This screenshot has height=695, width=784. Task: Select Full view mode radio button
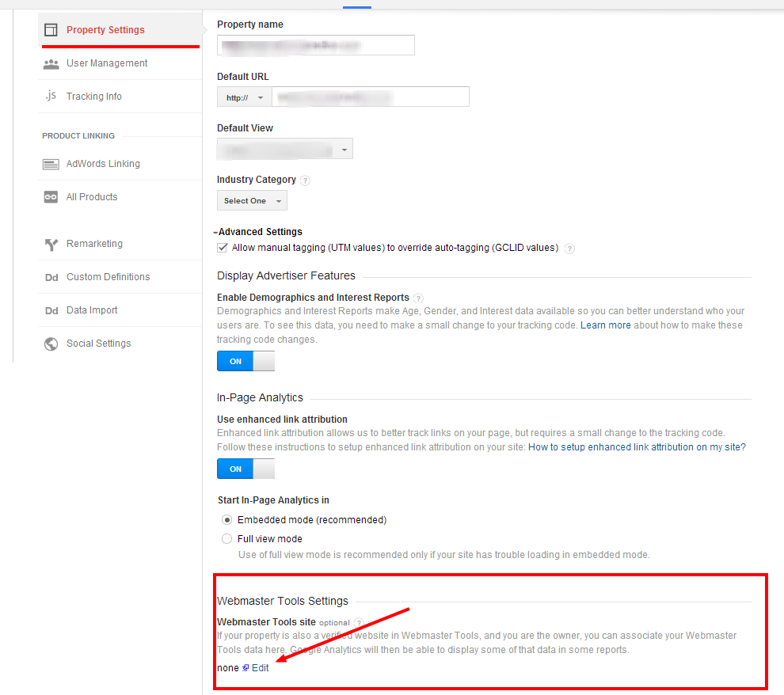(227, 539)
